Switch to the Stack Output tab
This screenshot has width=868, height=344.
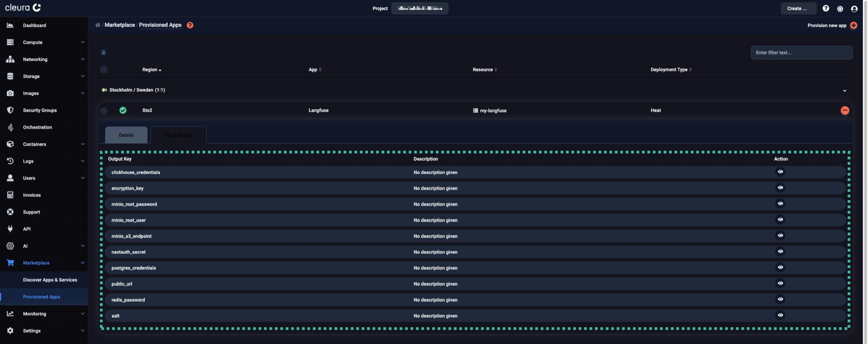pyautogui.click(x=179, y=135)
